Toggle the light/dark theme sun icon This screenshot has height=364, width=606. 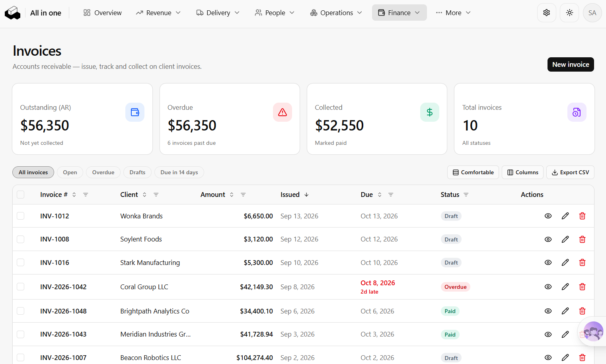click(x=569, y=13)
